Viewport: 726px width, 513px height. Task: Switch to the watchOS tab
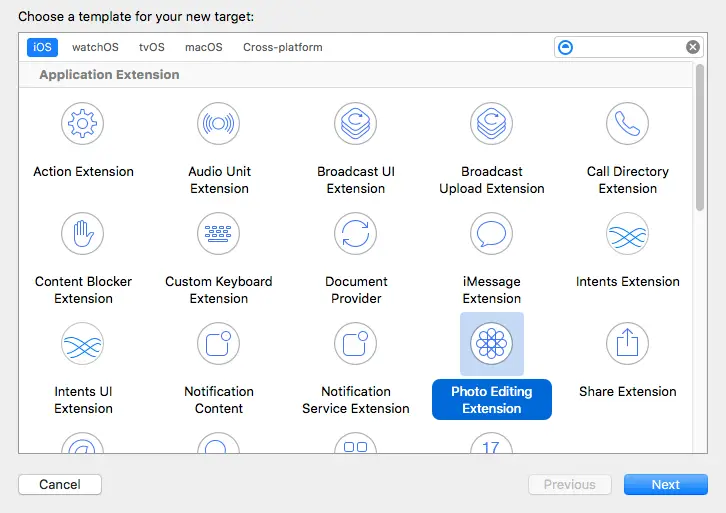[95, 47]
